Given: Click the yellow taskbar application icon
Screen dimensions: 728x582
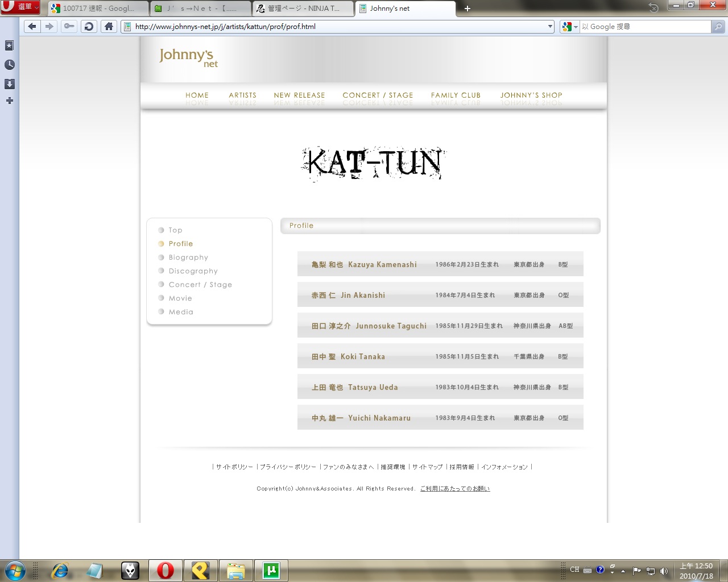Looking at the screenshot, I should coord(201,570).
